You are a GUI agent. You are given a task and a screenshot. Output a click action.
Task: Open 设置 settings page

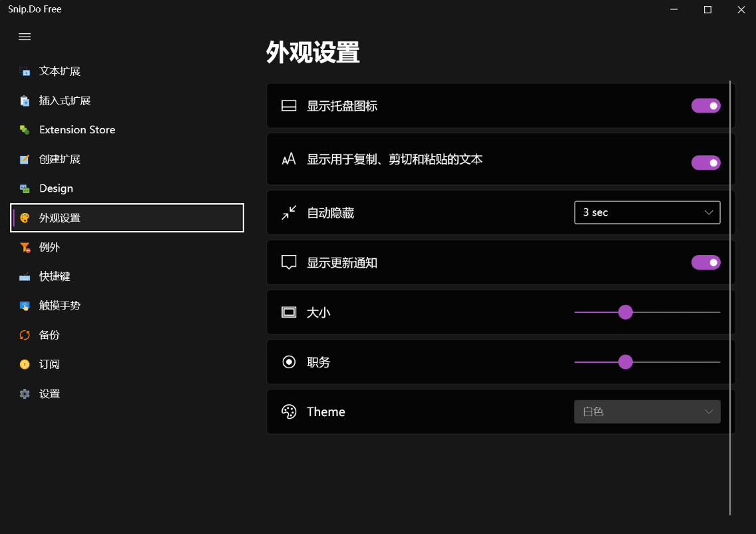pyautogui.click(x=127, y=394)
